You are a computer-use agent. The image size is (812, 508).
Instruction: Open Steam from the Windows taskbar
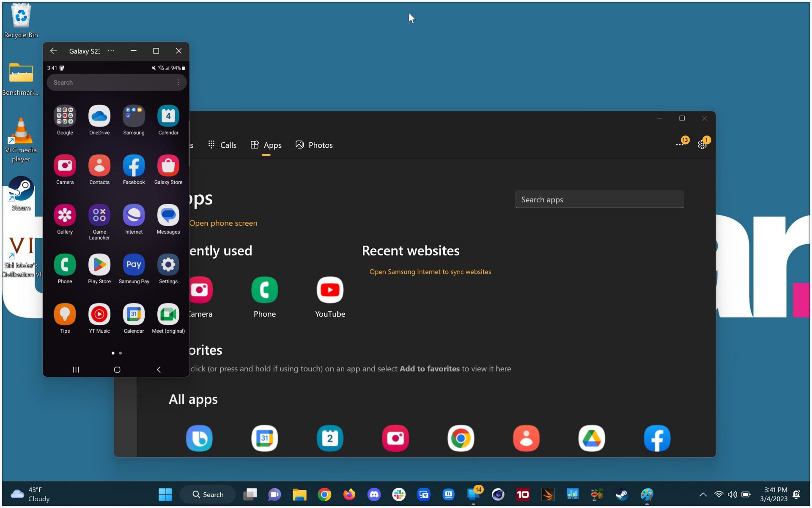(x=622, y=494)
